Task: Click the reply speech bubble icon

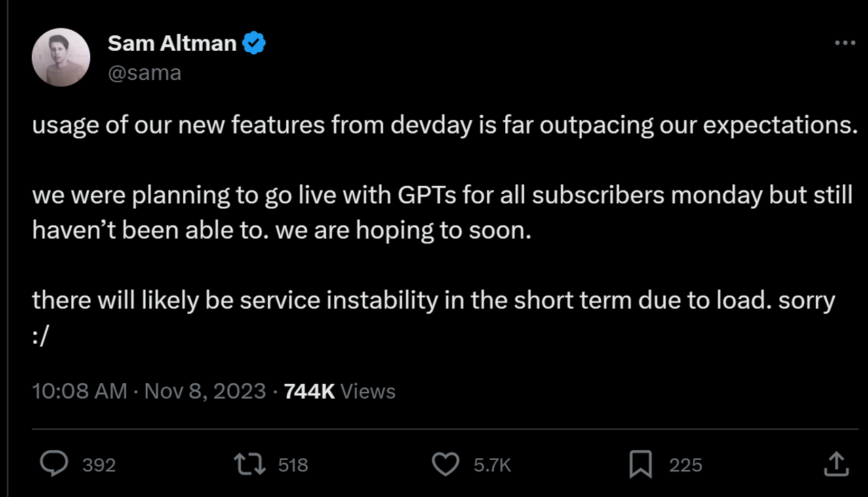Action: 54,464
